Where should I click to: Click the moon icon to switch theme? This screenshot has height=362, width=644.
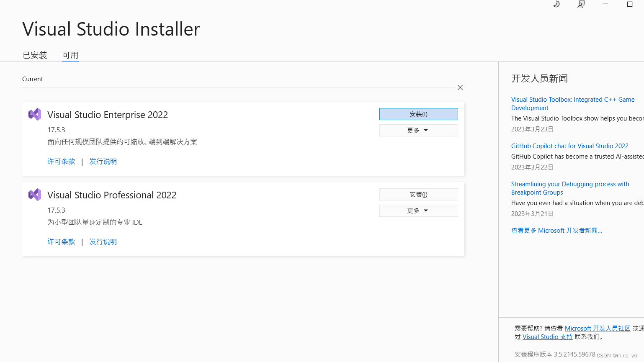pos(556,4)
